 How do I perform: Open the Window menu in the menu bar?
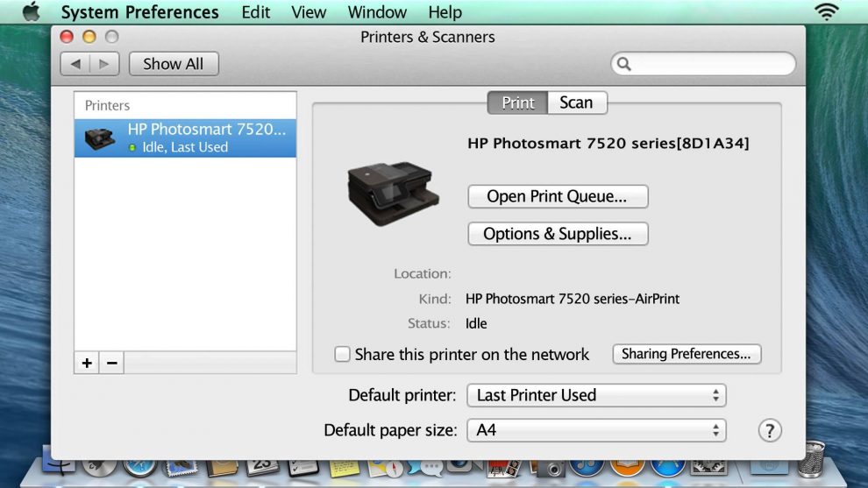[x=377, y=12]
